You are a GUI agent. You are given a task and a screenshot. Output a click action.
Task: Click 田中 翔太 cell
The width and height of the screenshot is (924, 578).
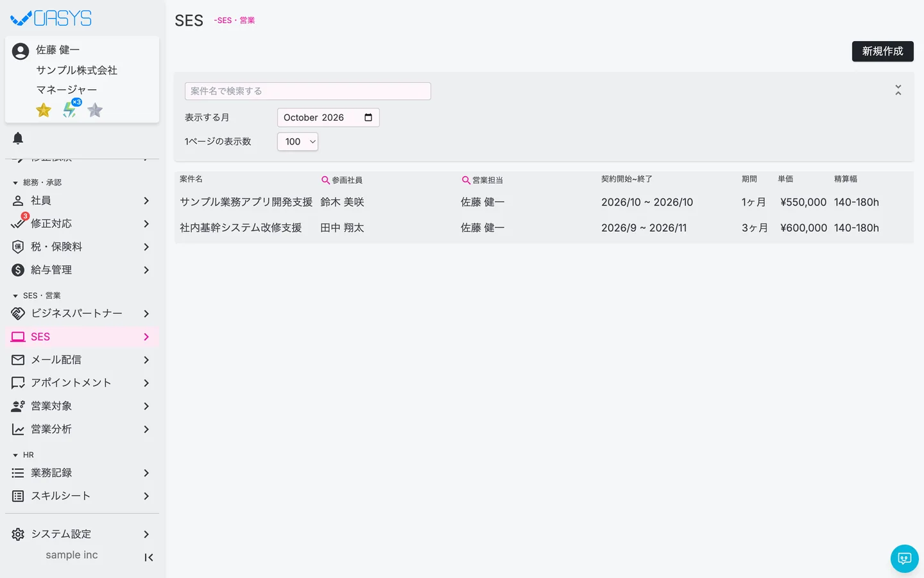tap(342, 227)
